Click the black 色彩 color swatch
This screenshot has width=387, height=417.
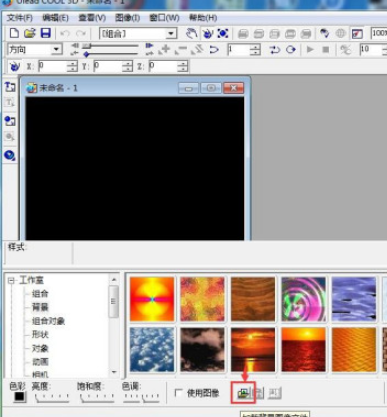[19, 397]
